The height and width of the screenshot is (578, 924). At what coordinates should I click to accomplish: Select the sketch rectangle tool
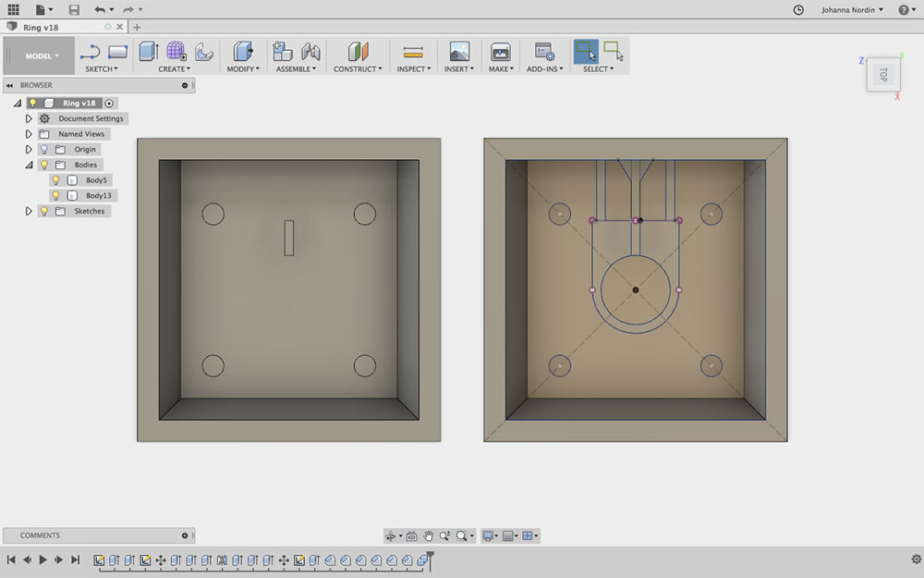[x=117, y=52]
